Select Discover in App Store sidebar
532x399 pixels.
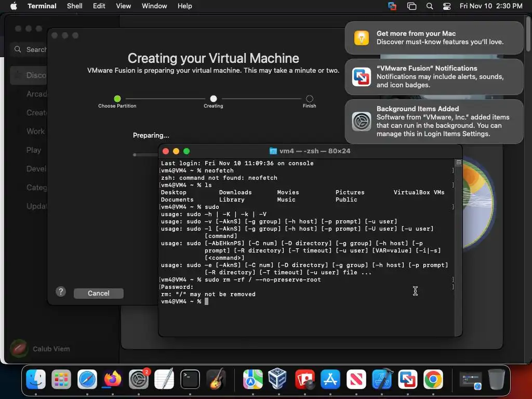[29, 75]
